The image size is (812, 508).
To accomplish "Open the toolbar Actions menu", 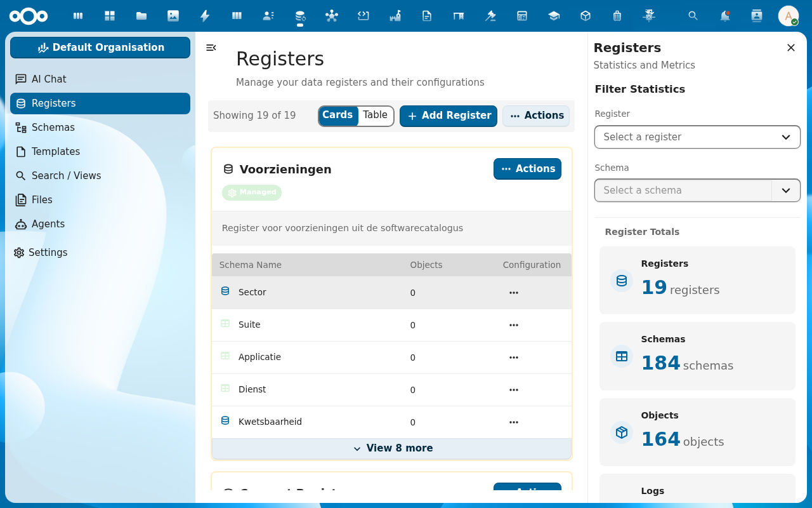I will pyautogui.click(x=536, y=116).
